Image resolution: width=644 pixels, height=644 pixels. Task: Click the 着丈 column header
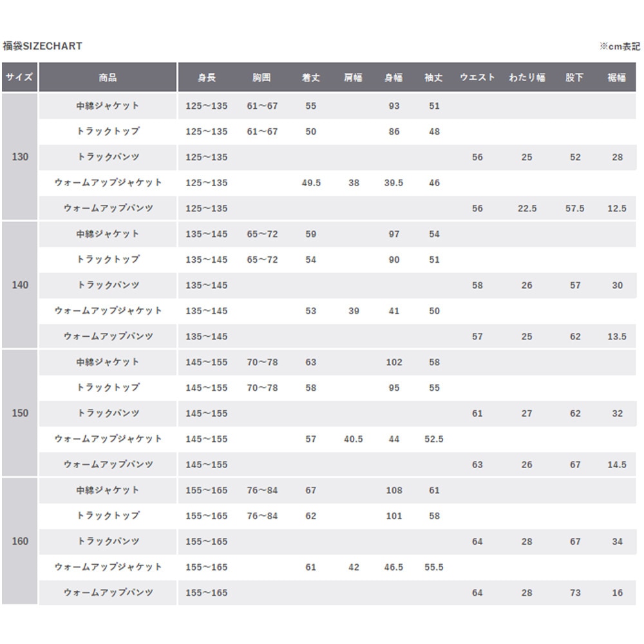[x=311, y=77]
